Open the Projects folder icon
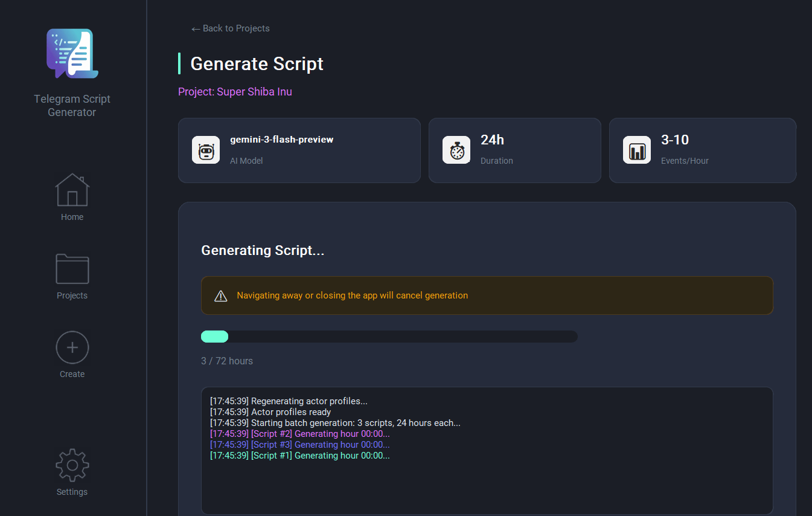 click(72, 268)
